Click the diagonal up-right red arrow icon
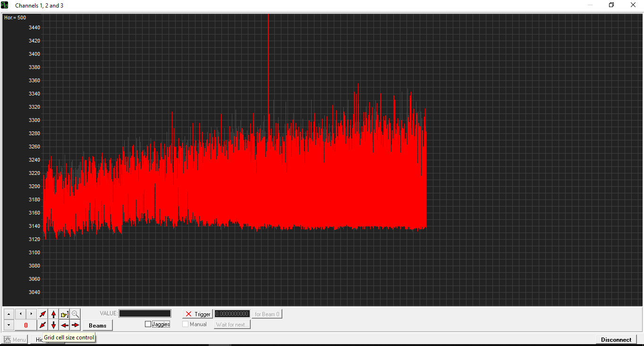Viewport: 644px width, 346px height. [x=43, y=314]
